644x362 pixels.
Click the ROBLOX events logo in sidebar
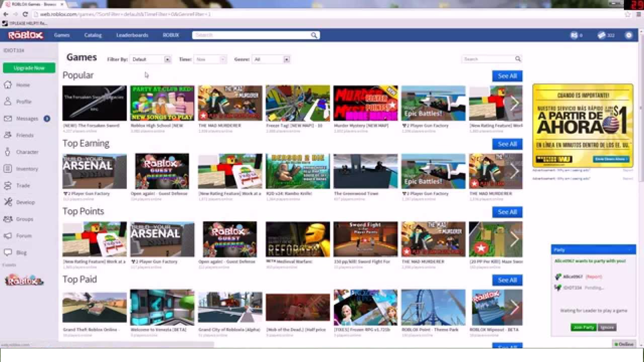pyautogui.click(x=24, y=281)
